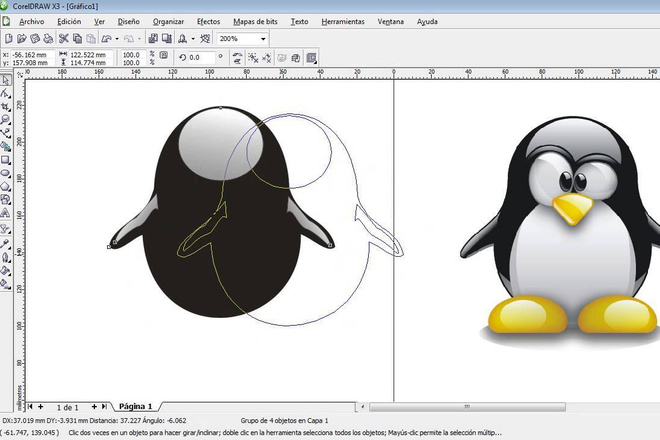660x440 pixels.
Task: Open the Mapas de bits menu
Action: click(255, 21)
